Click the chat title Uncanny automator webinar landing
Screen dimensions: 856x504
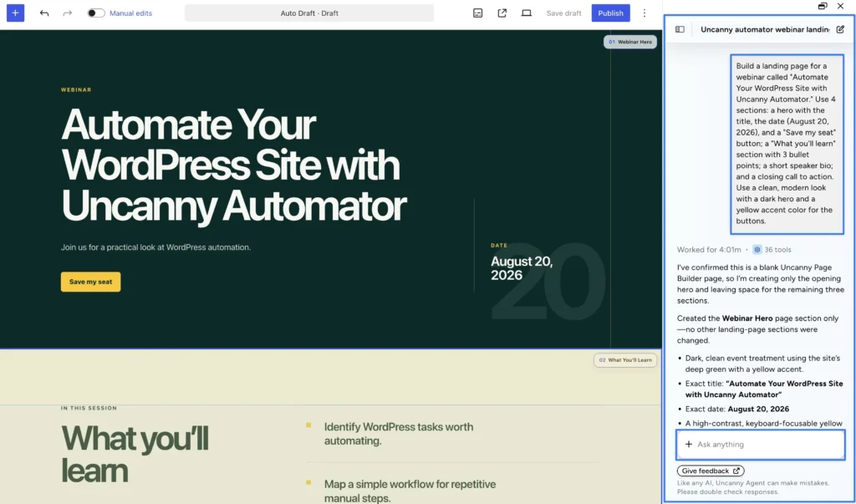[x=765, y=29]
